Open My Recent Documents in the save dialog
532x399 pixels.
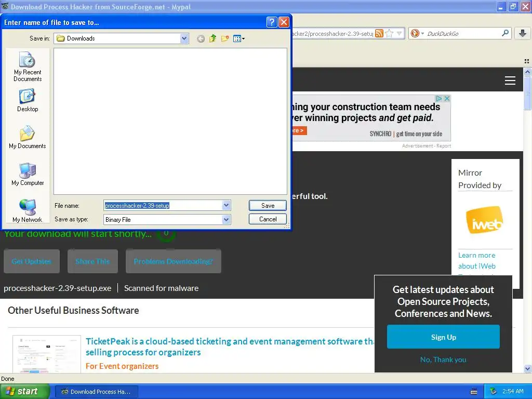pos(28,66)
